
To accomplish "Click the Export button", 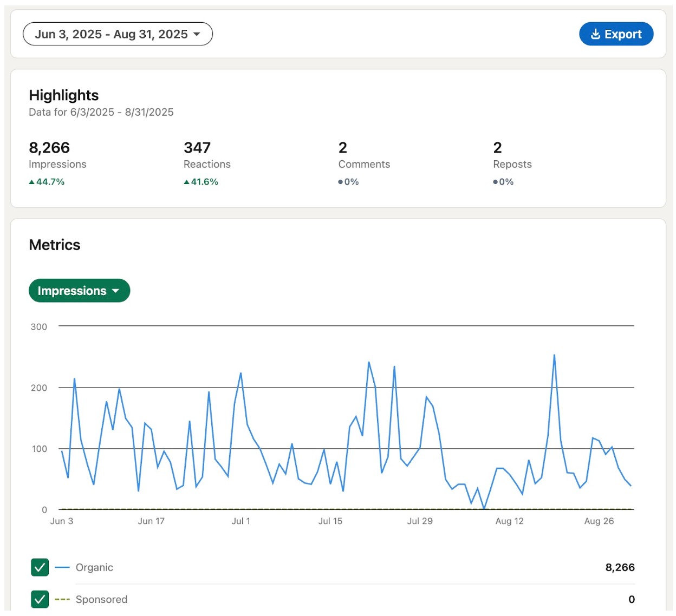I will (x=616, y=34).
